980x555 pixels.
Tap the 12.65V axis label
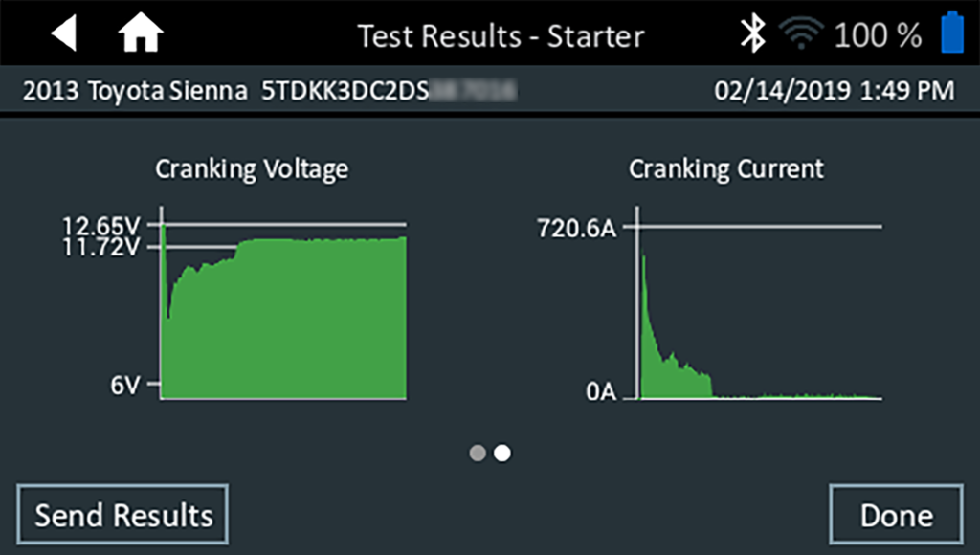[101, 226]
